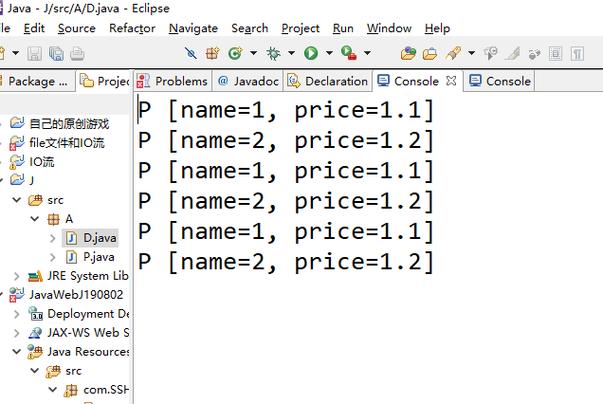
Task: Close the active Console tab
Action: point(451,81)
